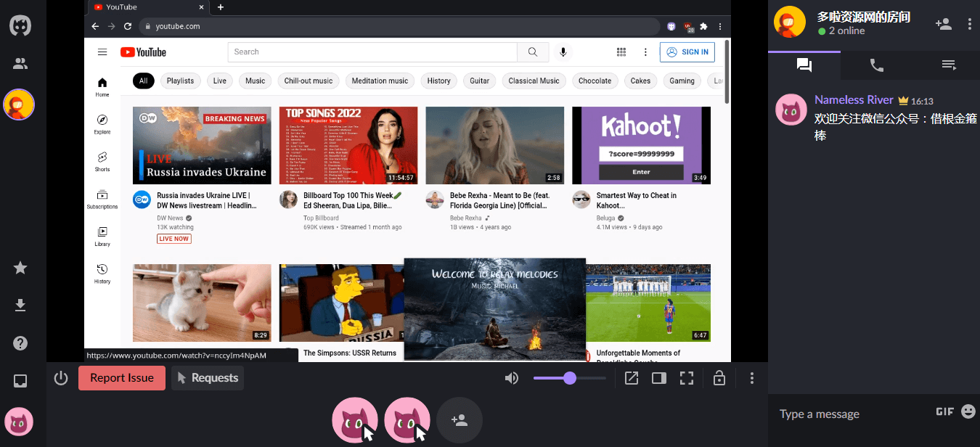Toggle the room lock

(719, 378)
